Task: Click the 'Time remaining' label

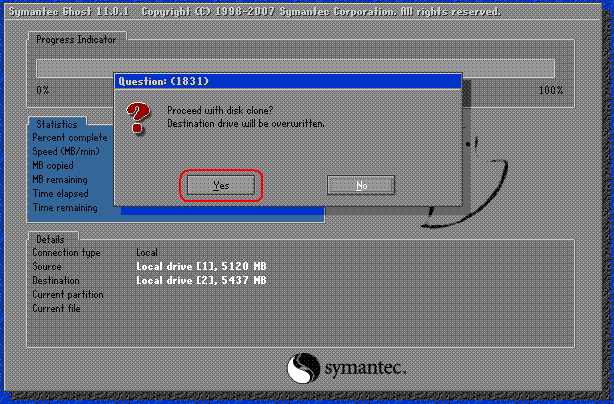Action: 65,207
